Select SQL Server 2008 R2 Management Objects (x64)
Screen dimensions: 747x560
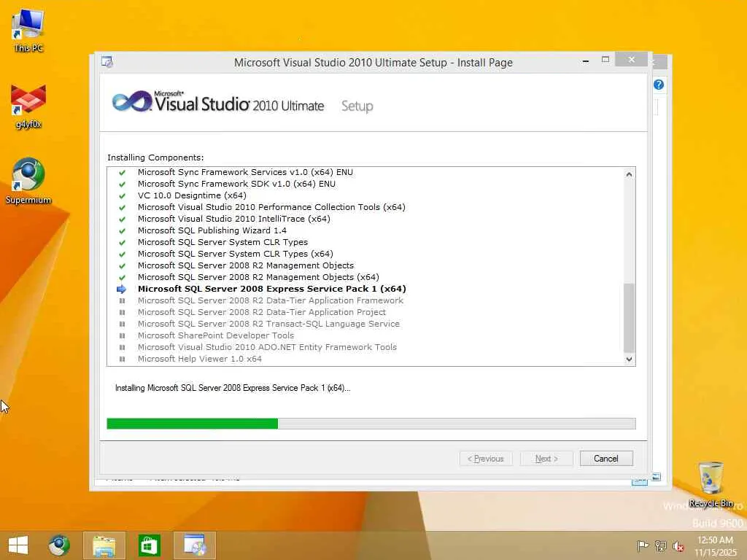click(x=258, y=277)
